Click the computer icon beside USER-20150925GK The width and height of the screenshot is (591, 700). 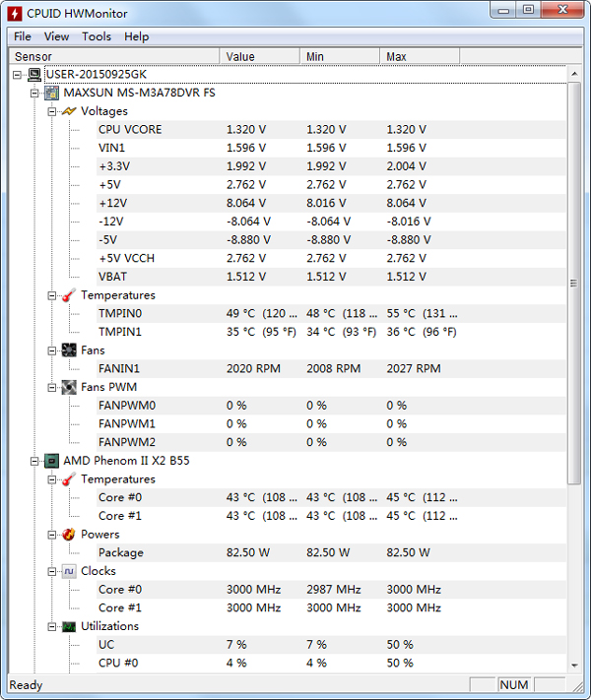tap(34, 75)
